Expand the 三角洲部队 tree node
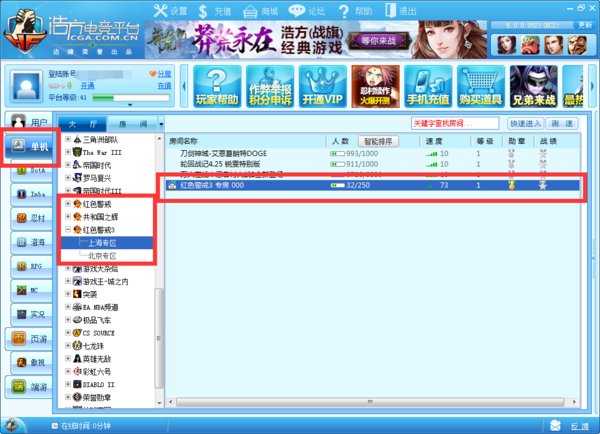This screenshot has height=434, width=600. (68, 139)
